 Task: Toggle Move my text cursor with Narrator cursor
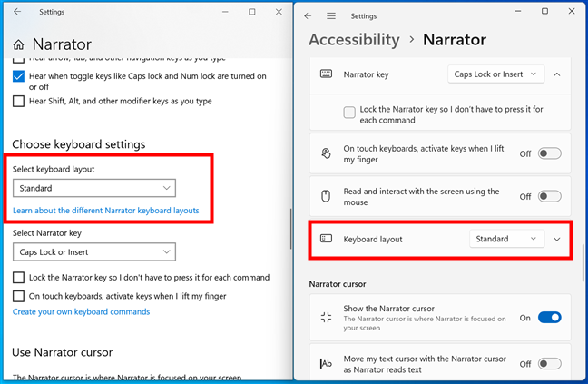point(549,364)
